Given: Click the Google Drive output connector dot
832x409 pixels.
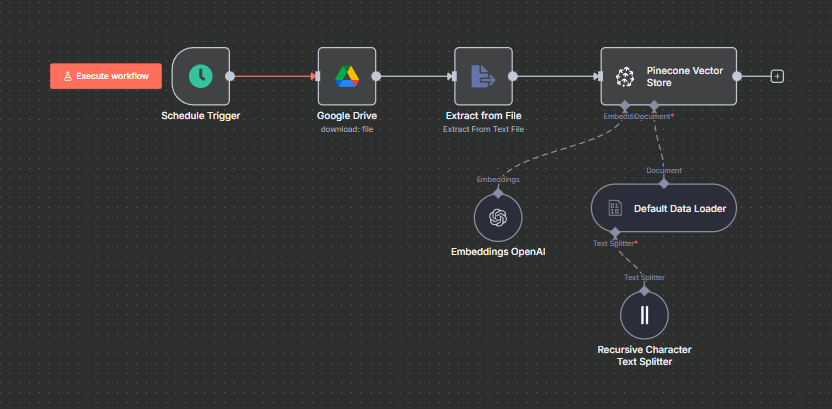Looking at the screenshot, I should (x=376, y=76).
